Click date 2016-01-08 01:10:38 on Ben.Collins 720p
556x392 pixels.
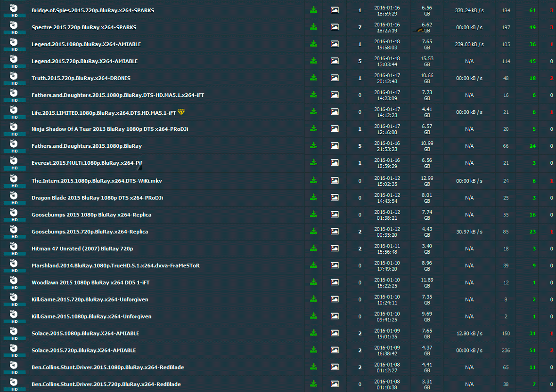click(387, 384)
